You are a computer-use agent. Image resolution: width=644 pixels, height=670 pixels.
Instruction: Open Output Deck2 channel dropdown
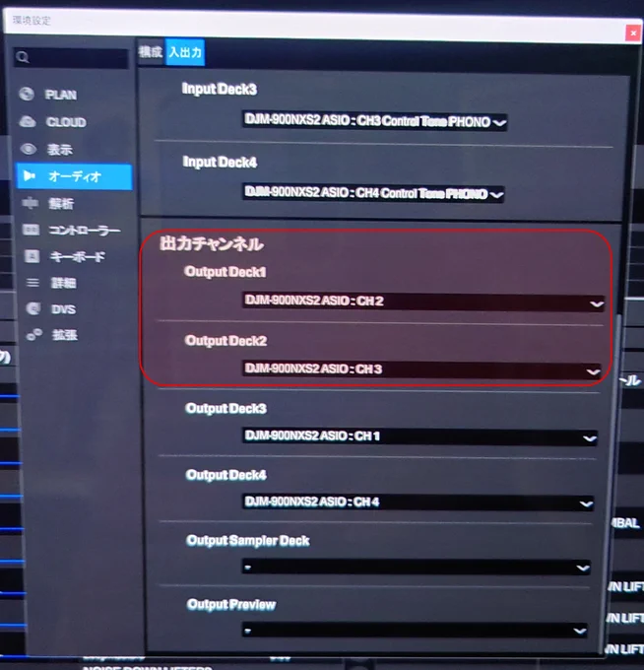421,369
